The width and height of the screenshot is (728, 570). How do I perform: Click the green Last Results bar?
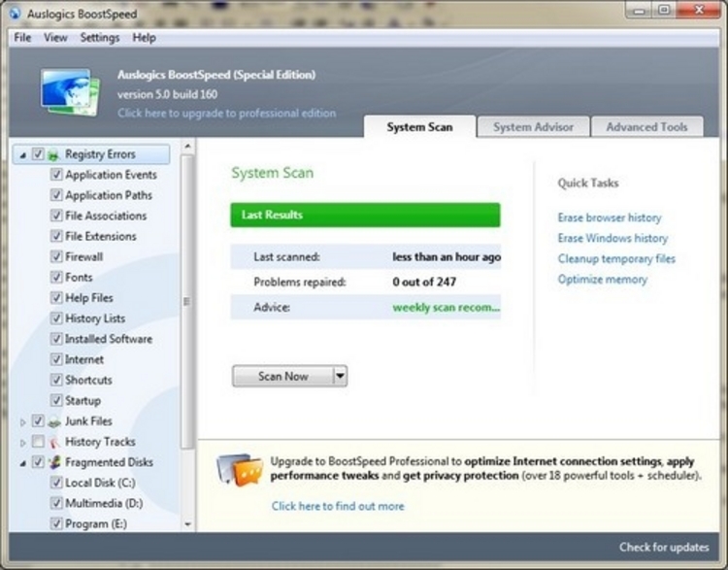365,215
